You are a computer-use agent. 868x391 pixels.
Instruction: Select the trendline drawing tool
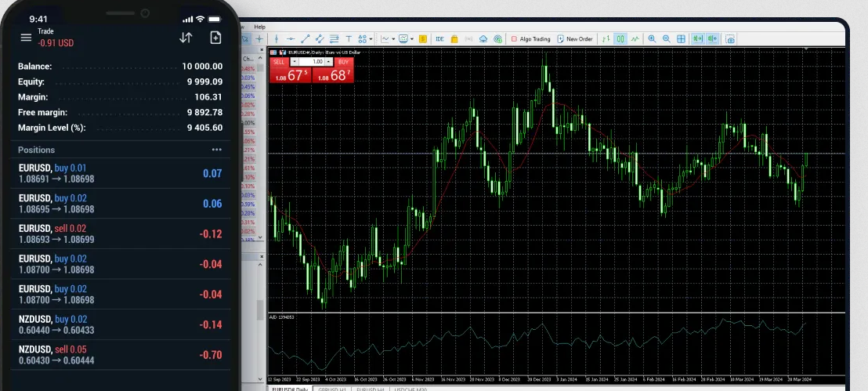[306, 38]
